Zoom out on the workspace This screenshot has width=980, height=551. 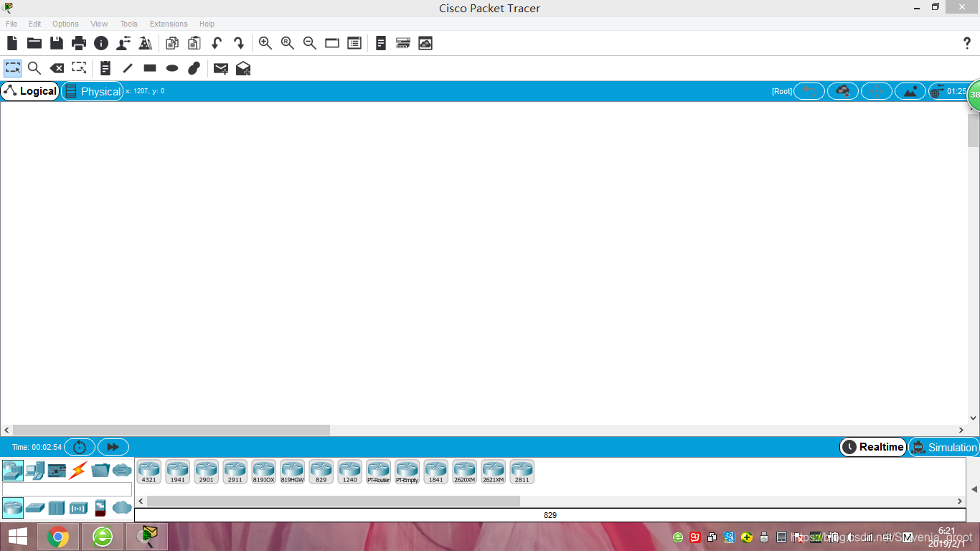[x=310, y=43]
